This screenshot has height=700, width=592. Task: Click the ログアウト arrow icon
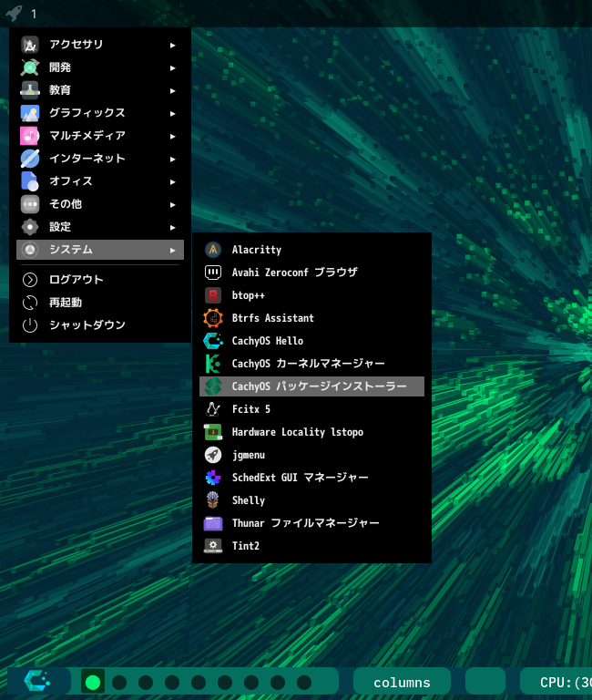pyautogui.click(x=30, y=280)
